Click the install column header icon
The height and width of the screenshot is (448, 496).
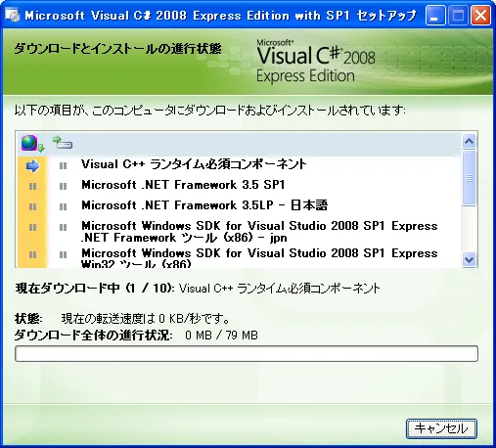(63, 142)
